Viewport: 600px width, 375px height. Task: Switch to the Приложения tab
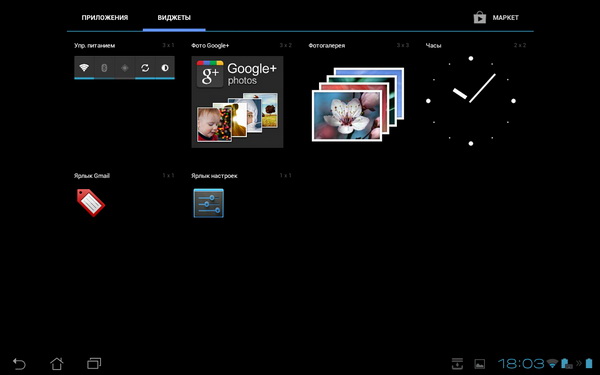pos(105,18)
